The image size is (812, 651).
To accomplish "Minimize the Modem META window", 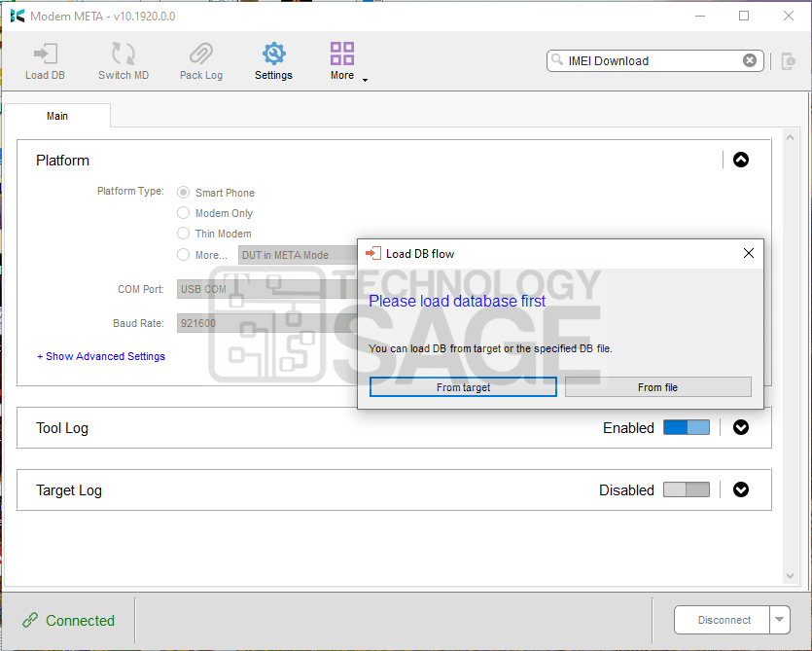I will click(700, 17).
